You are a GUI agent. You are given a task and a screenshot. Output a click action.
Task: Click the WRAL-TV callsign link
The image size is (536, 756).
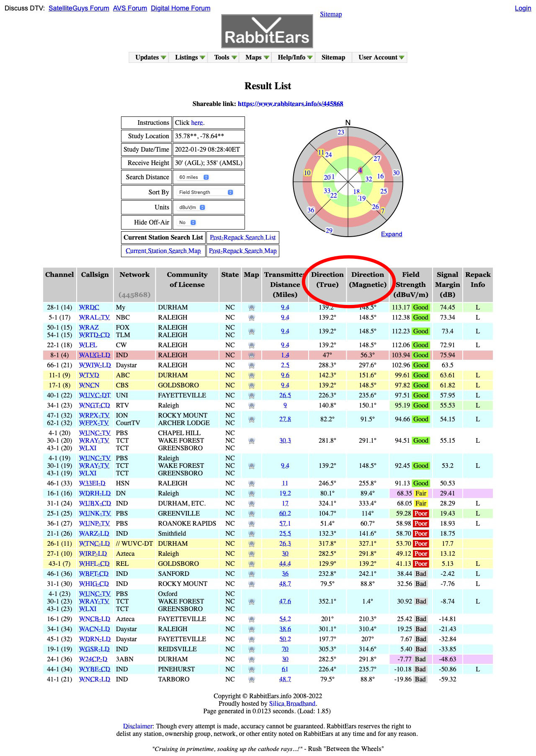(94, 317)
